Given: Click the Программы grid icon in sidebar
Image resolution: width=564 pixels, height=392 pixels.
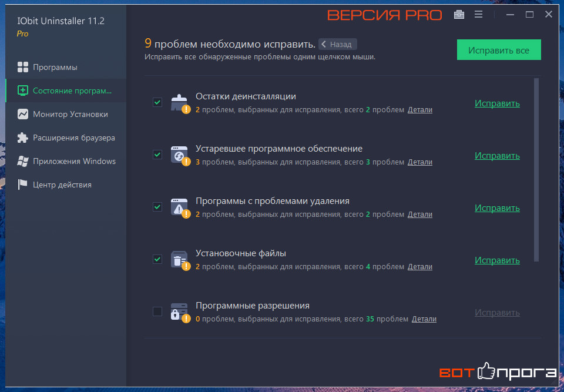Looking at the screenshot, I should click(x=23, y=68).
